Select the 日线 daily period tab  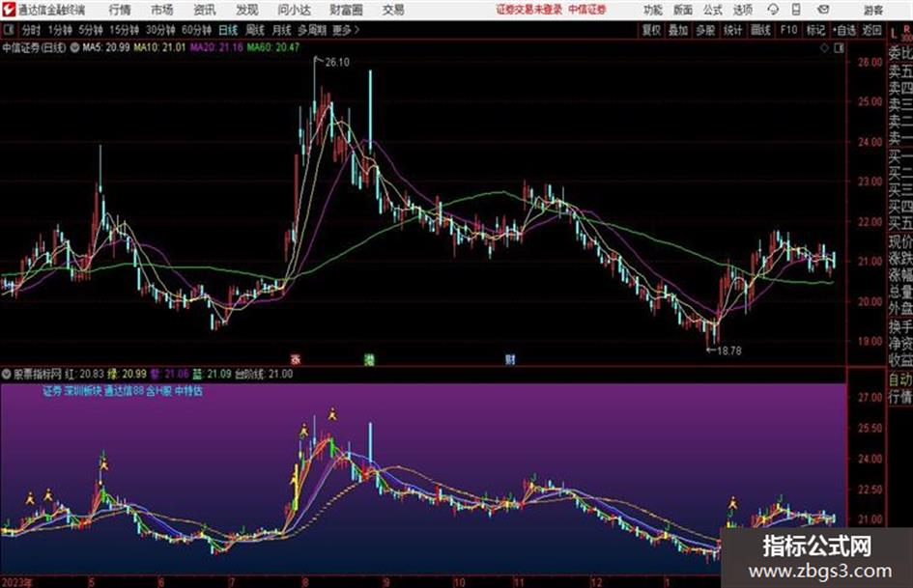228,30
